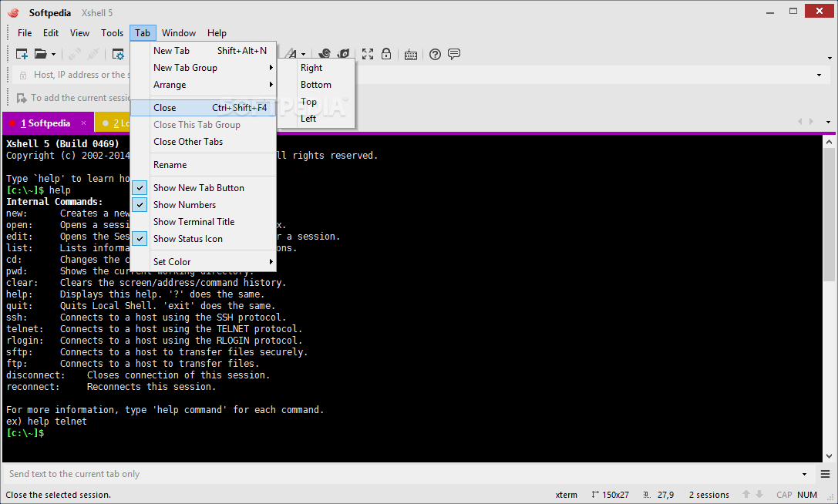838x504 pixels.
Task: Click the cursor position icon in status bar
Action: click(647, 495)
